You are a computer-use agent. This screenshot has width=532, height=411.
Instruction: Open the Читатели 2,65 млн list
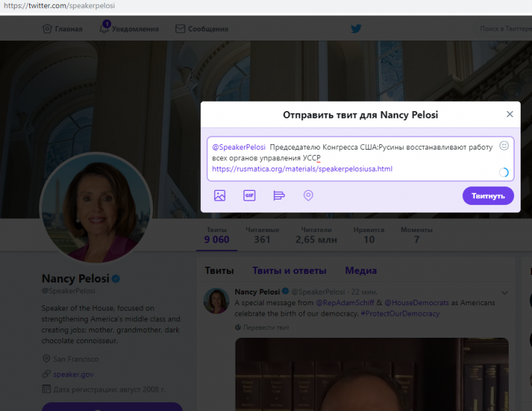pos(317,235)
